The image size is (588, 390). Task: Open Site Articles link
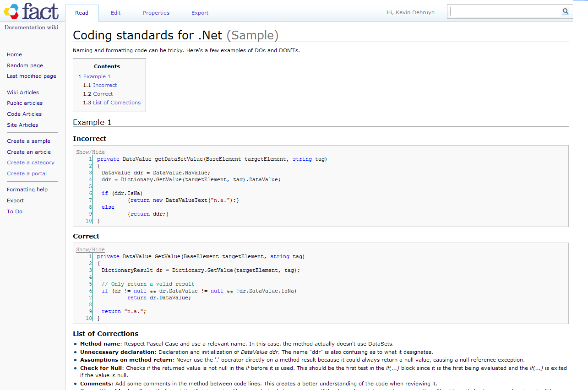pos(22,125)
